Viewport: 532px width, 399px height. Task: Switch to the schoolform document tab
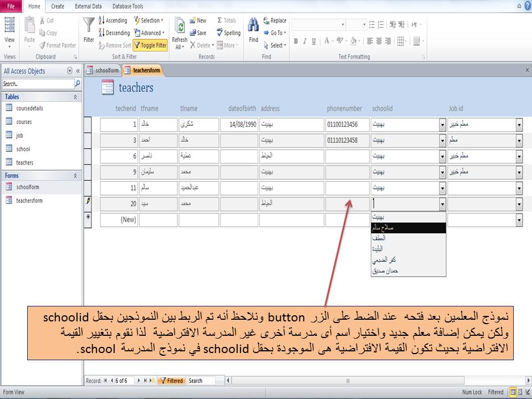tap(103, 70)
